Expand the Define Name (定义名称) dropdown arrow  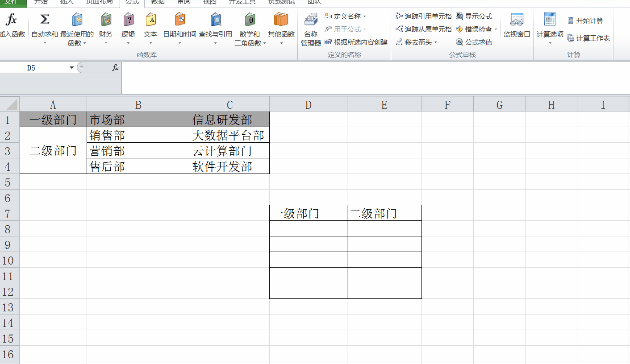[365, 17]
